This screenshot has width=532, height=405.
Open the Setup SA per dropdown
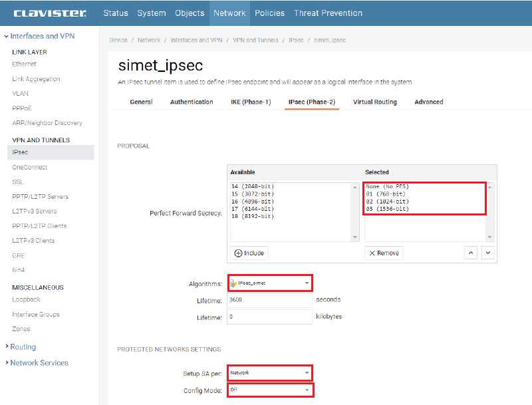[x=270, y=373]
